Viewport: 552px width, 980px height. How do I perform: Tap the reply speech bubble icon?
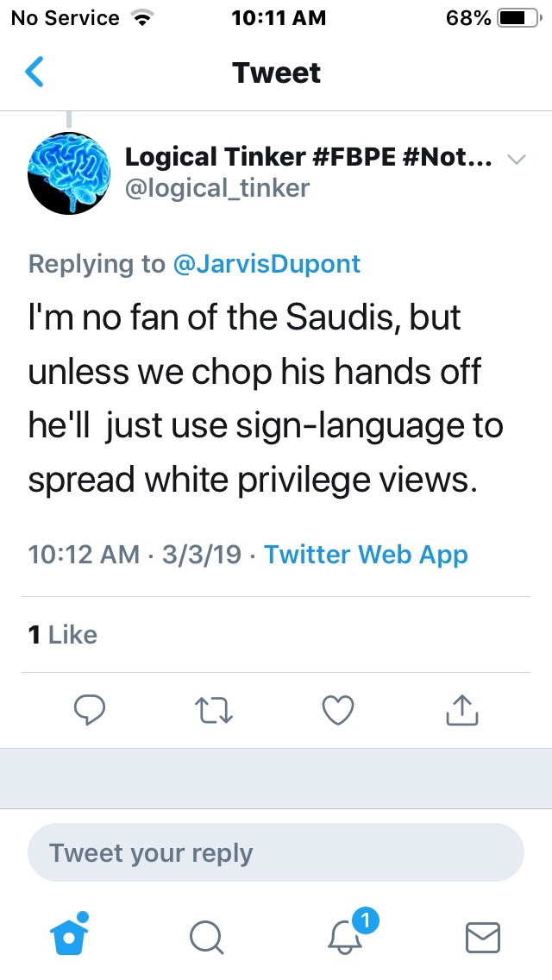click(90, 710)
